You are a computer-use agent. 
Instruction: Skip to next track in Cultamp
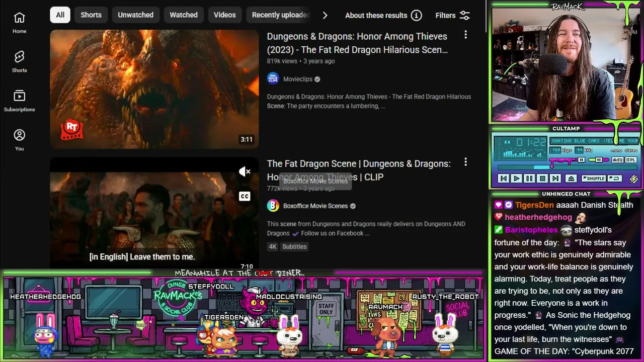[555, 178]
